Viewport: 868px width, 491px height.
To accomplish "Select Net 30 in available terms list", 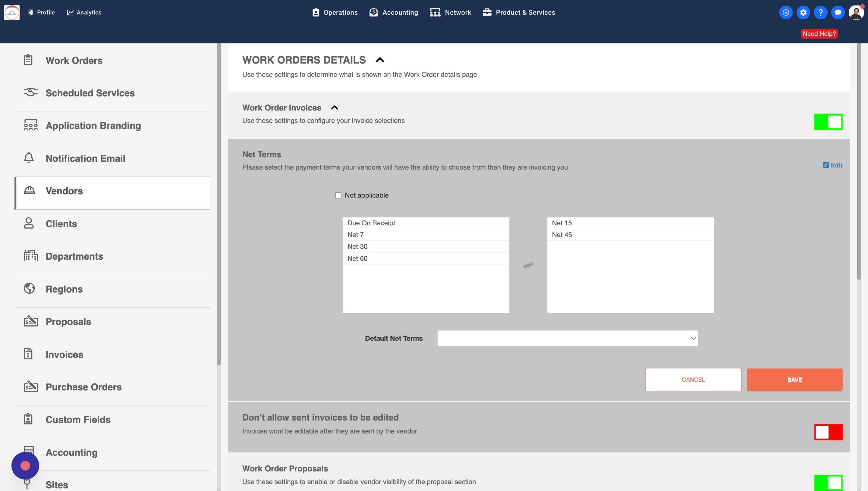I will pos(357,246).
